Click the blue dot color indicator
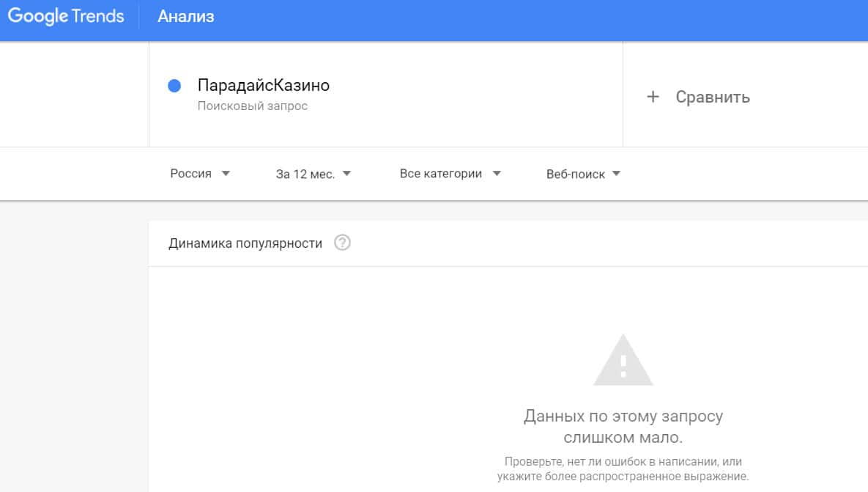Viewport: 868px width, 492px height. (174, 86)
